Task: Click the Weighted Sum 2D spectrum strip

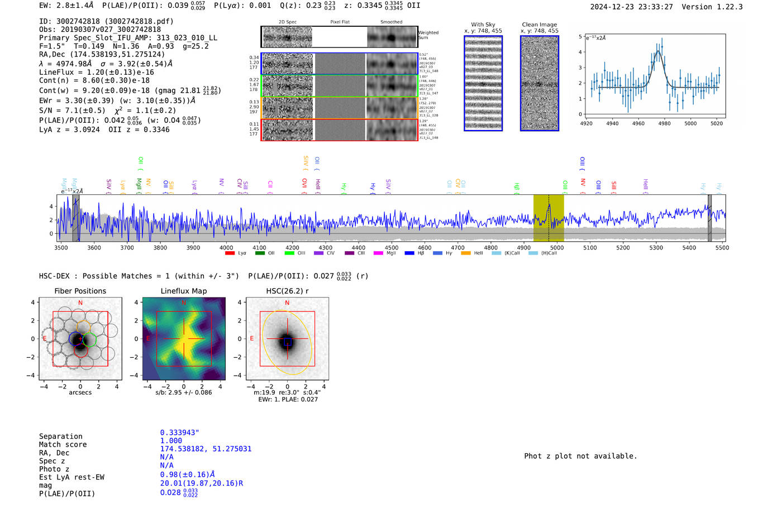Action: (339, 37)
